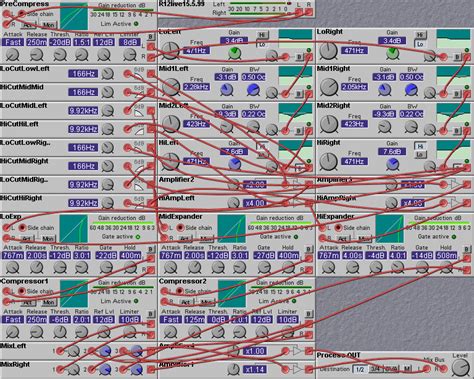Click the PreCompress Attack value Fast
Viewport: 474px width, 379px height.
[13, 42]
